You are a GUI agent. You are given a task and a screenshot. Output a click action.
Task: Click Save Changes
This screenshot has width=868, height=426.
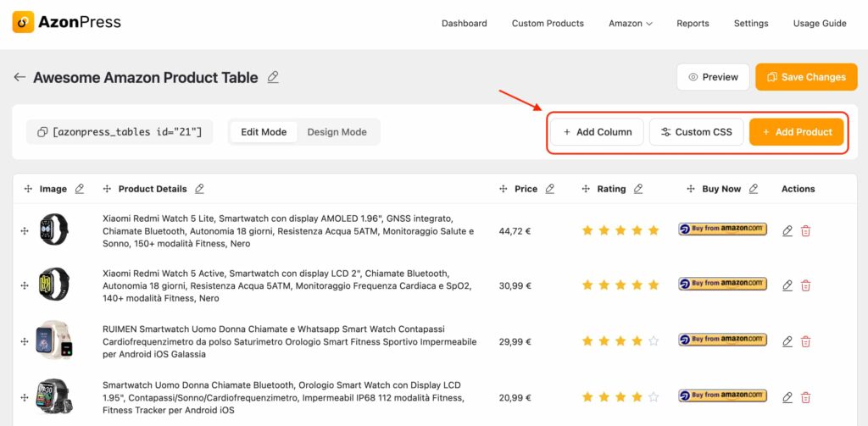(806, 77)
